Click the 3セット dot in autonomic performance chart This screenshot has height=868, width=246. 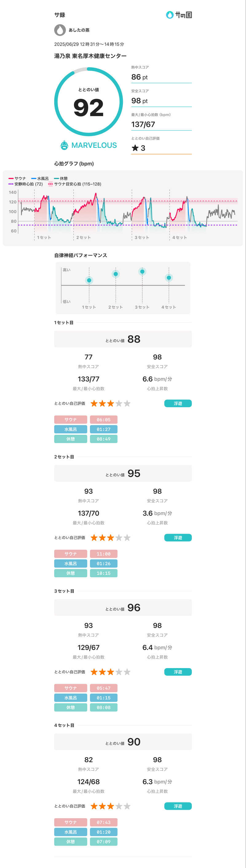[142, 272]
